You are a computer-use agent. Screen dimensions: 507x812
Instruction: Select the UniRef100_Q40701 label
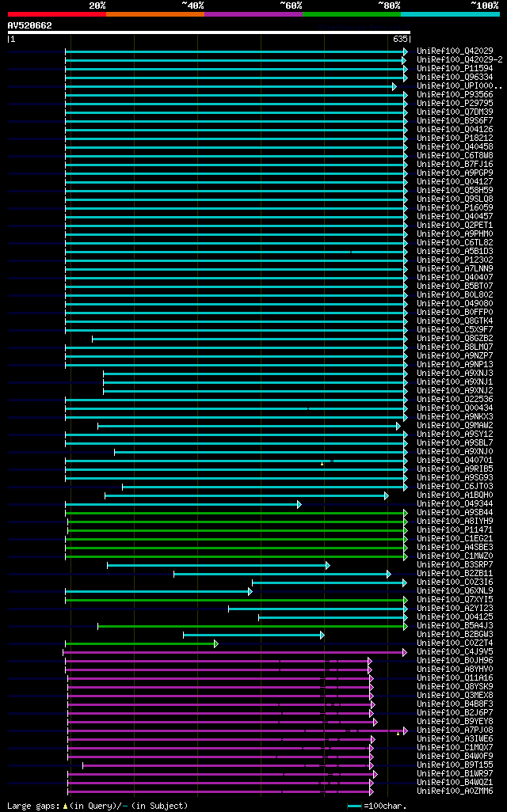tap(456, 460)
